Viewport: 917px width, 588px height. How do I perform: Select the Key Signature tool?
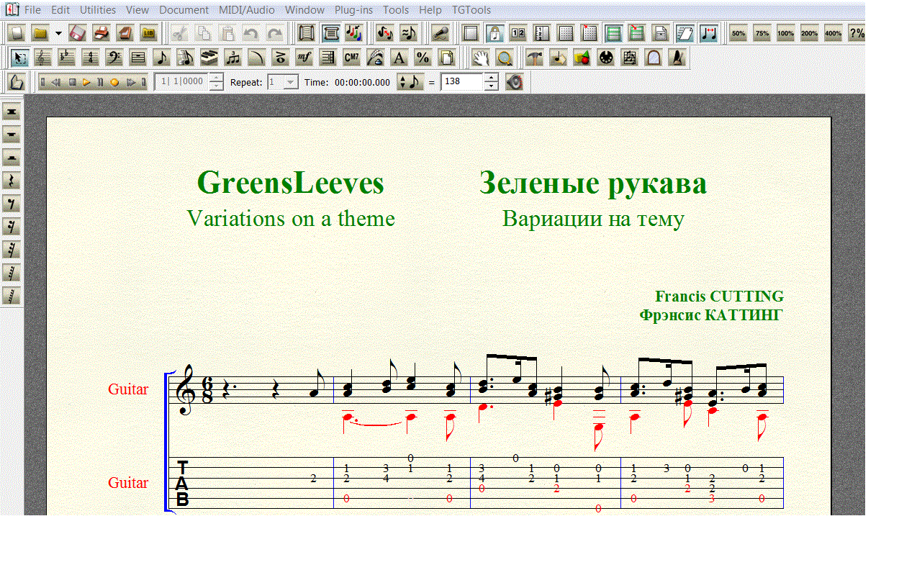(x=67, y=58)
